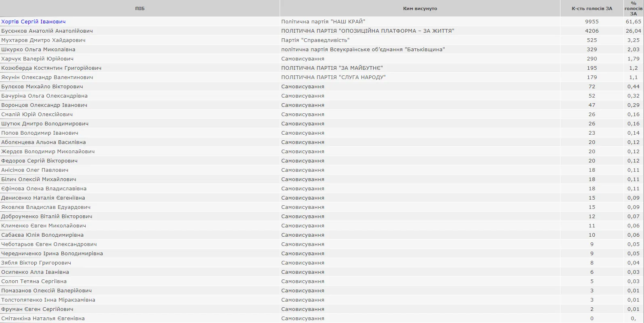Select name Денисенко Наталія Євгеніївна
The height and width of the screenshot is (323, 644).
[x=43, y=198]
